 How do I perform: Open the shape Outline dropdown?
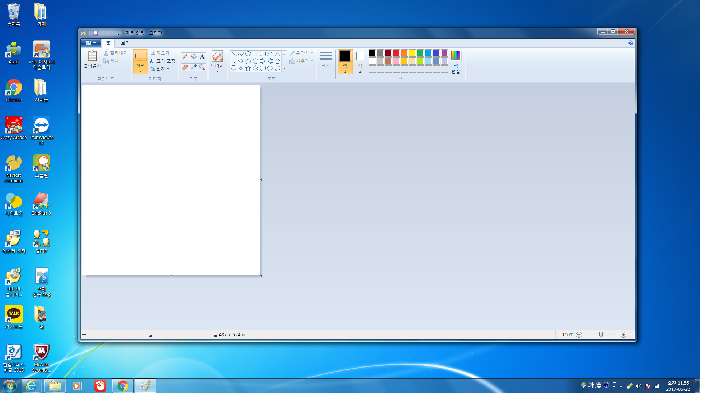point(301,53)
